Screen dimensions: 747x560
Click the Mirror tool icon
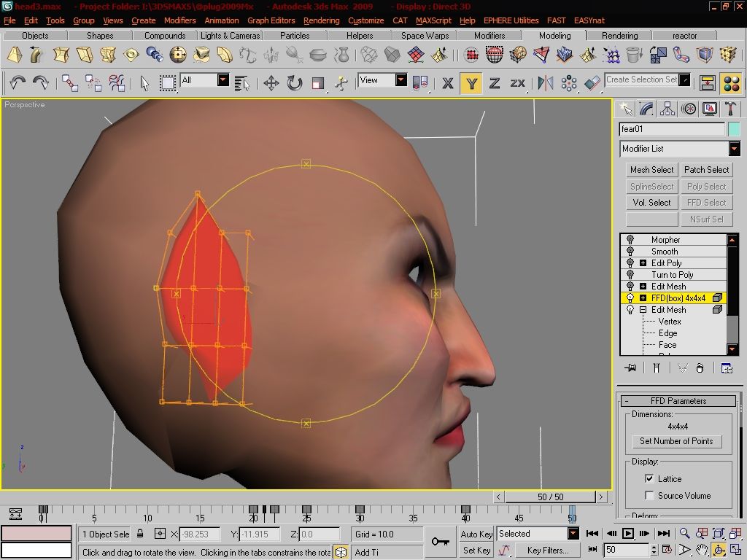(x=545, y=83)
